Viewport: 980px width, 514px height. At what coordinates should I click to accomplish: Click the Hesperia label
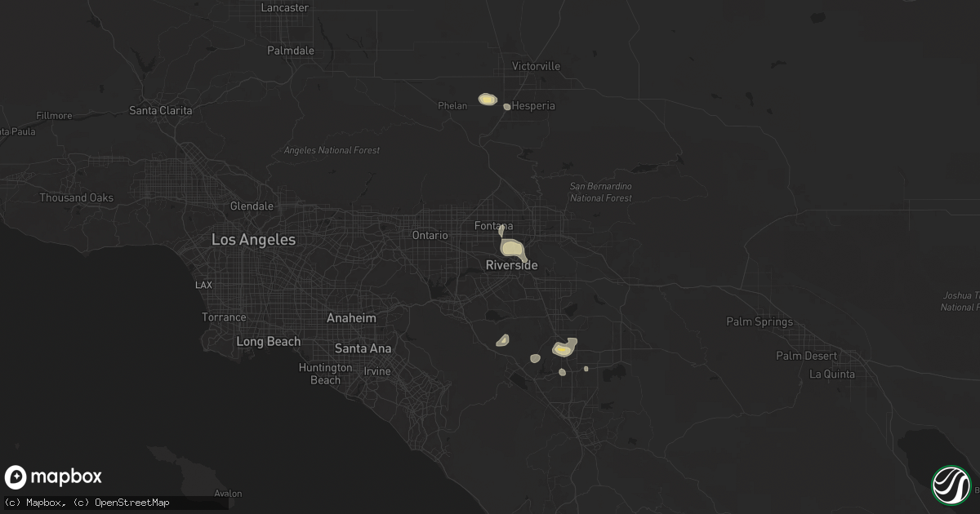pos(533,105)
